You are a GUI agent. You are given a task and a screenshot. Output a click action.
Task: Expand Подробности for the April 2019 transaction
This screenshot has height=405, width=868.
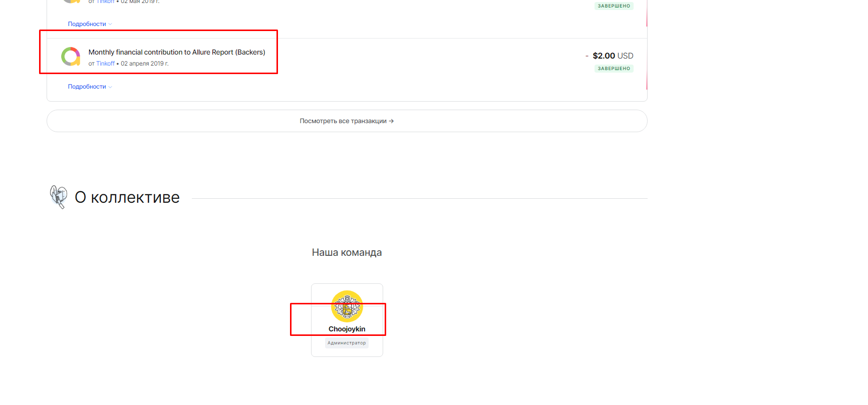click(87, 87)
